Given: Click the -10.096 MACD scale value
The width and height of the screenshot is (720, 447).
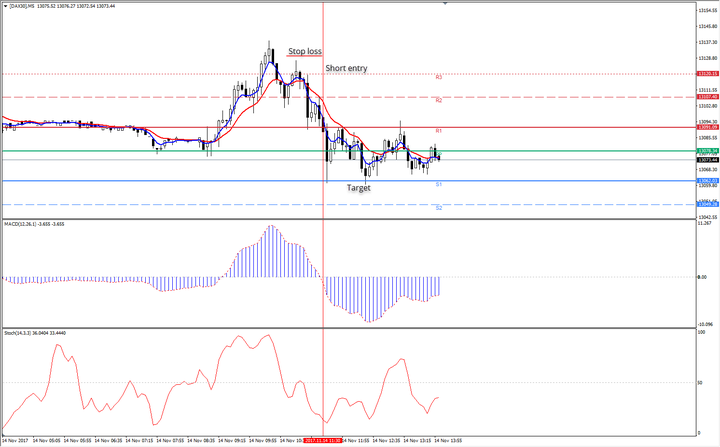Looking at the screenshot, I should pyautogui.click(x=705, y=324).
